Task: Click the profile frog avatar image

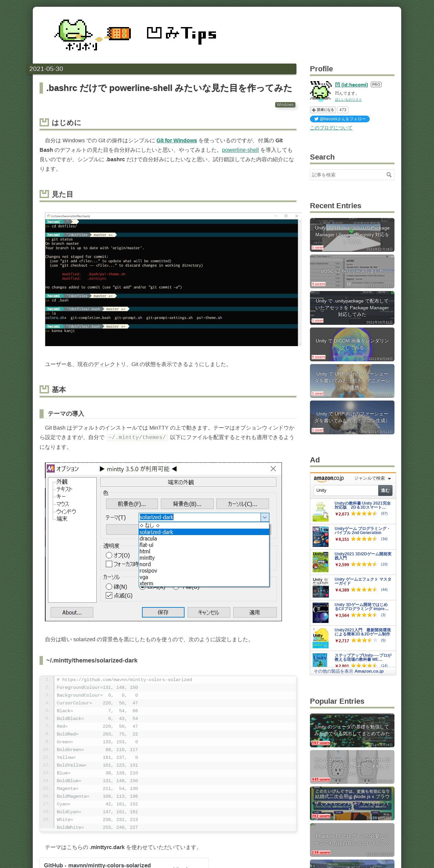Action: (321, 91)
